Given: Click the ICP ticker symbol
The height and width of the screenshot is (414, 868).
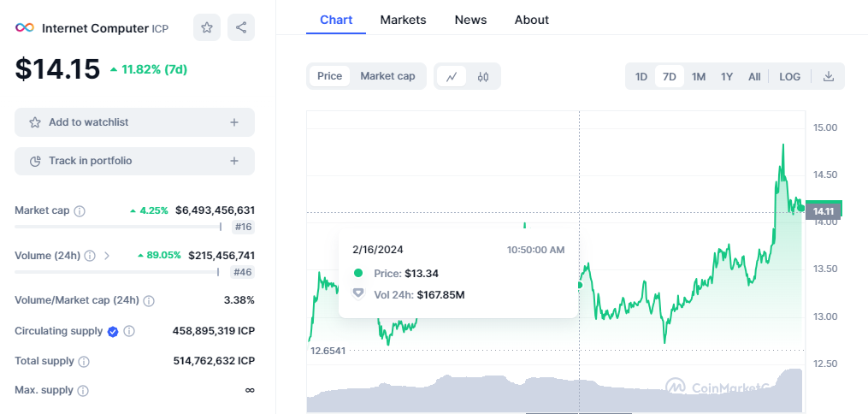Looking at the screenshot, I should (160, 28).
